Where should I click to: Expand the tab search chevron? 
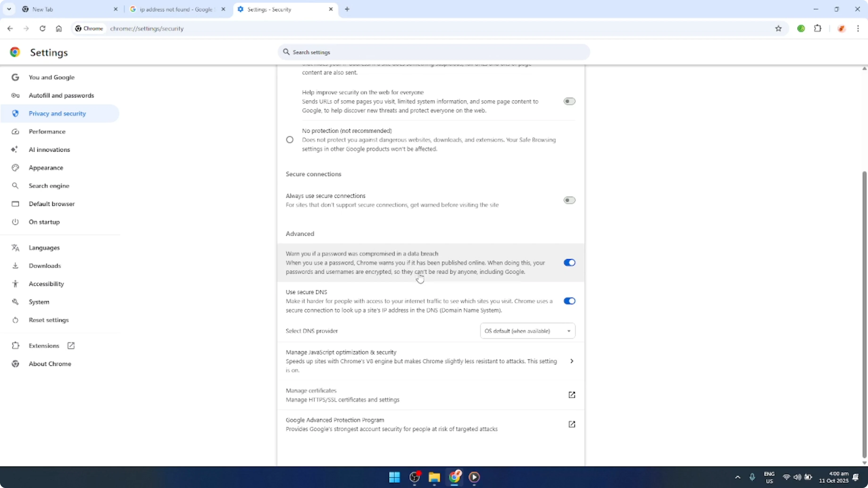point(9,9)
